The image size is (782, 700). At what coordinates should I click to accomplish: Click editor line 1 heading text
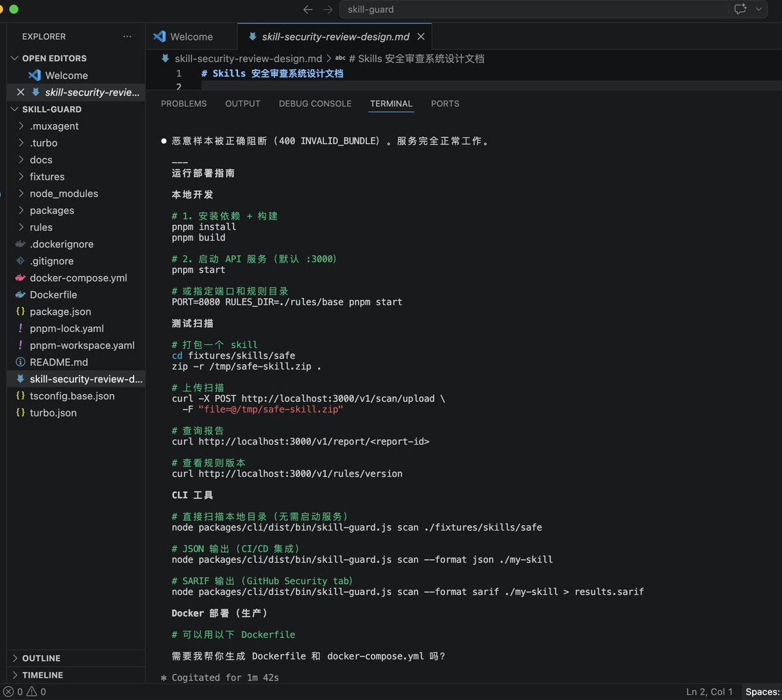tap(272, 74)
